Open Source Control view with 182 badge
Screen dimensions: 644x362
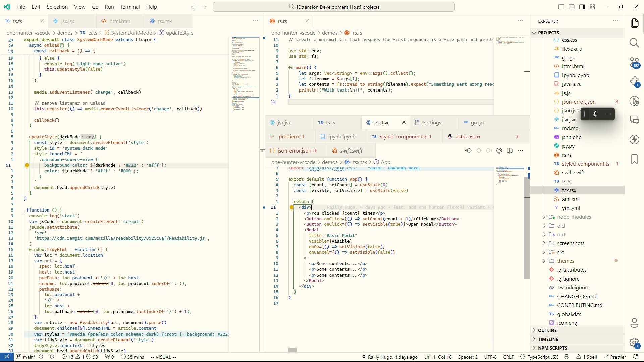[634, 62]
